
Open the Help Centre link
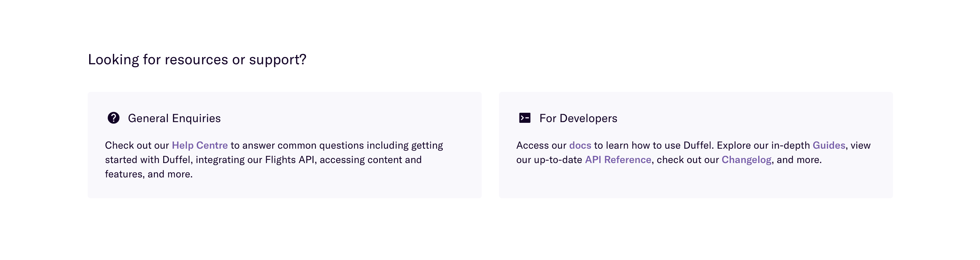[x=200, y=145]
